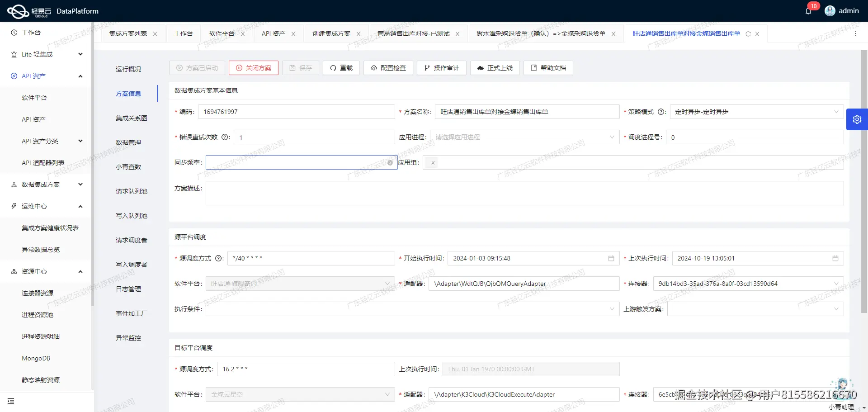Click the 正式上线 button
Viewport: 868px width, 412px height.
click(495, 68)
